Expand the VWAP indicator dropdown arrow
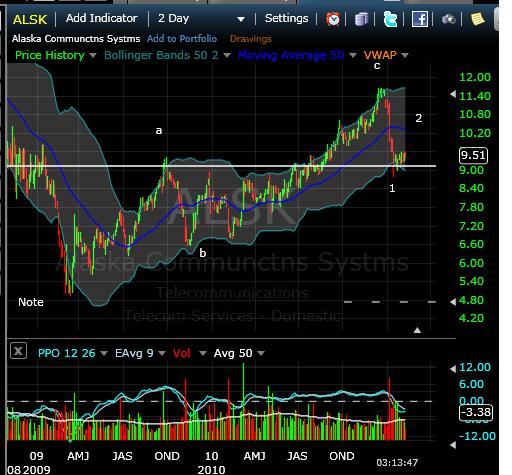Screen dimensions: 512x475 click(405, 55)
